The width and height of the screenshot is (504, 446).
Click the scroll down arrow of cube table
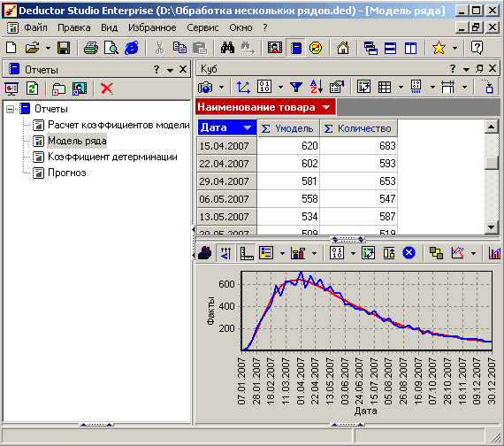click(x=492, y=227)
